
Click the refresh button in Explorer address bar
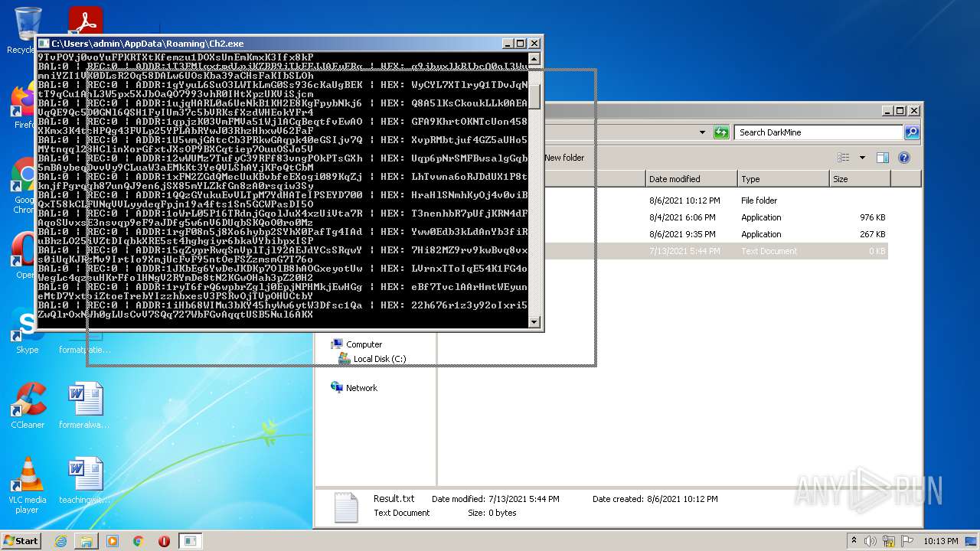click(721, 132)
